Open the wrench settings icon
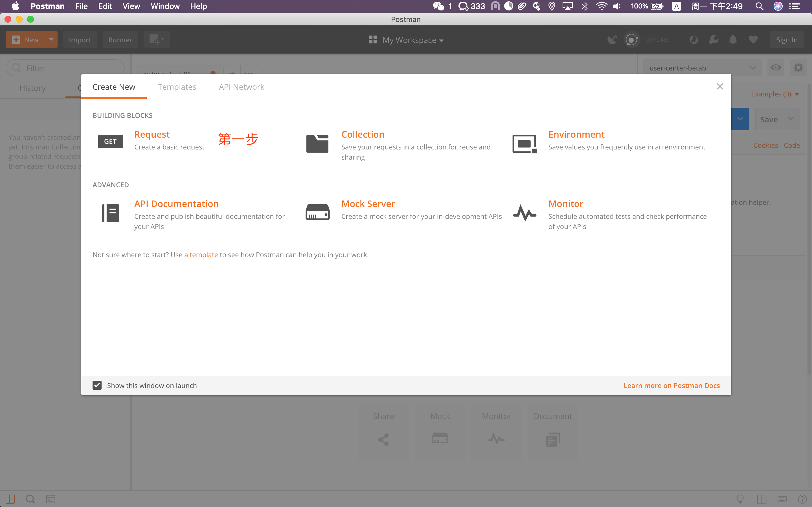This screenshot has height=507, width=812. click(x=714, y=39)
